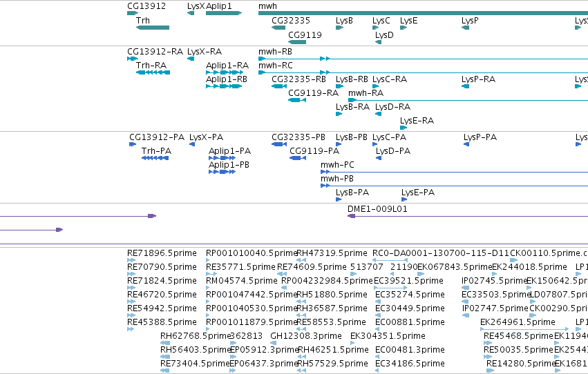The width and height of the screenshot is (588, 374).
Task: Select the LysD-RA transcript
Action: click(x=392, y=107)
